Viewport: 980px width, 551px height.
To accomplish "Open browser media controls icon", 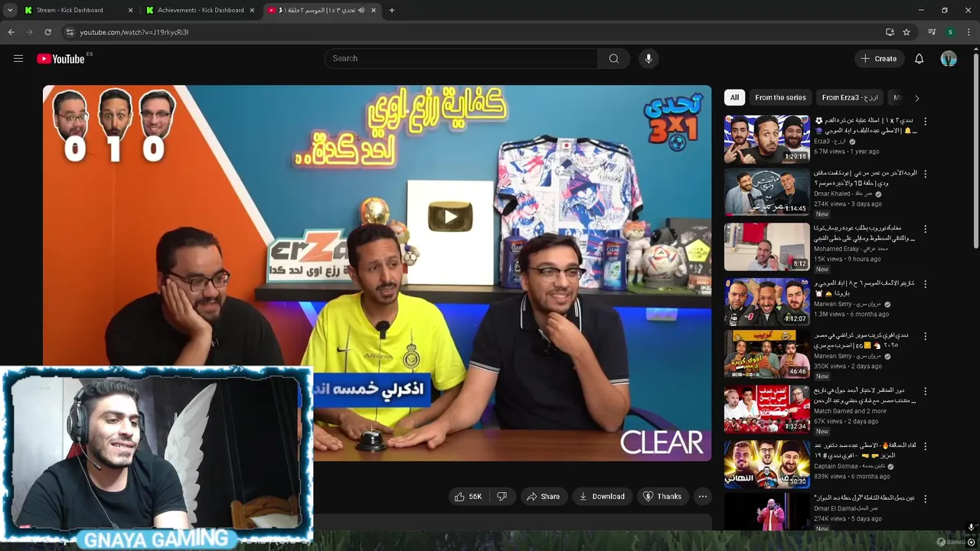I will tap(932, 32).
